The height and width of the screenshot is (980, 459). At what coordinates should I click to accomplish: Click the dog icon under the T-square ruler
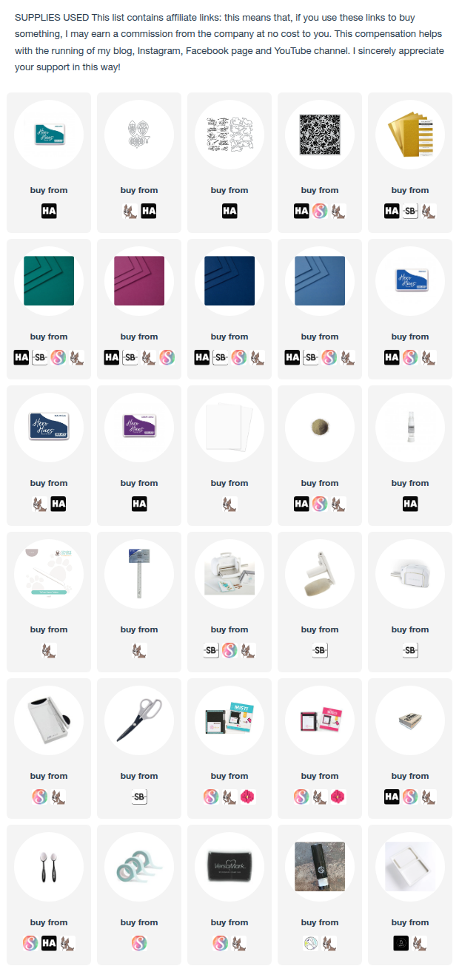[139, 650]
